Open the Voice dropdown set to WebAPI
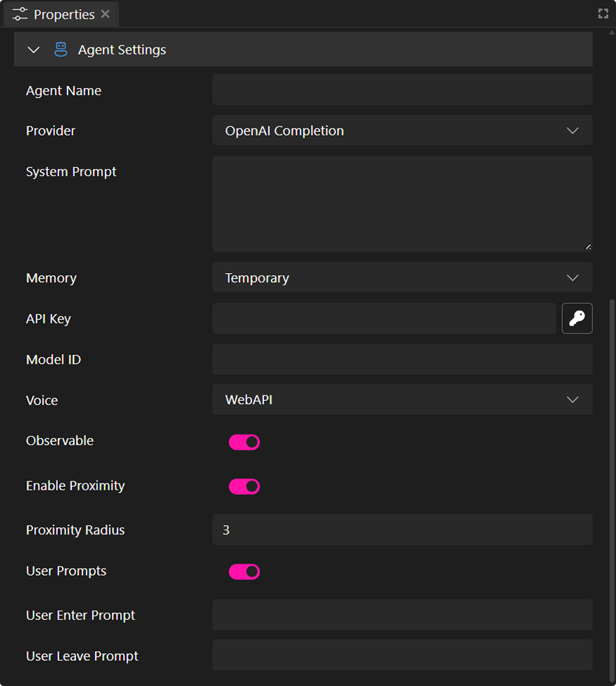This screenshot has width=616, height=686. 402,400
